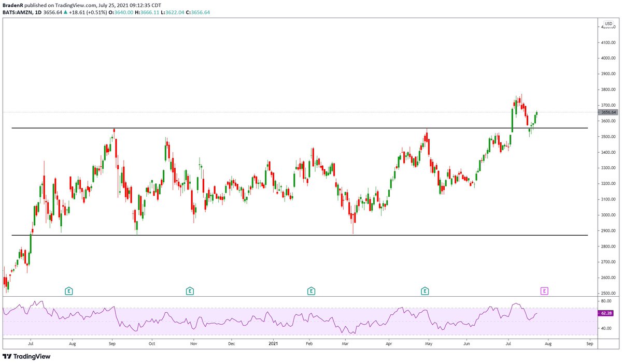Click the May label on time axis
The image size is (622, 364).
428,343
